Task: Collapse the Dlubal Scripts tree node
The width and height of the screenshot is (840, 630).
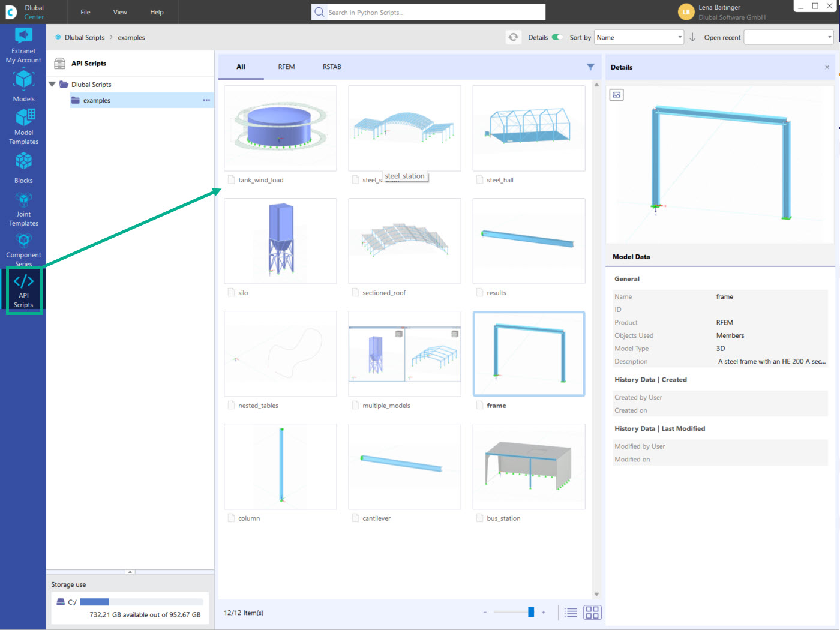Action: [x=52, y=84]
